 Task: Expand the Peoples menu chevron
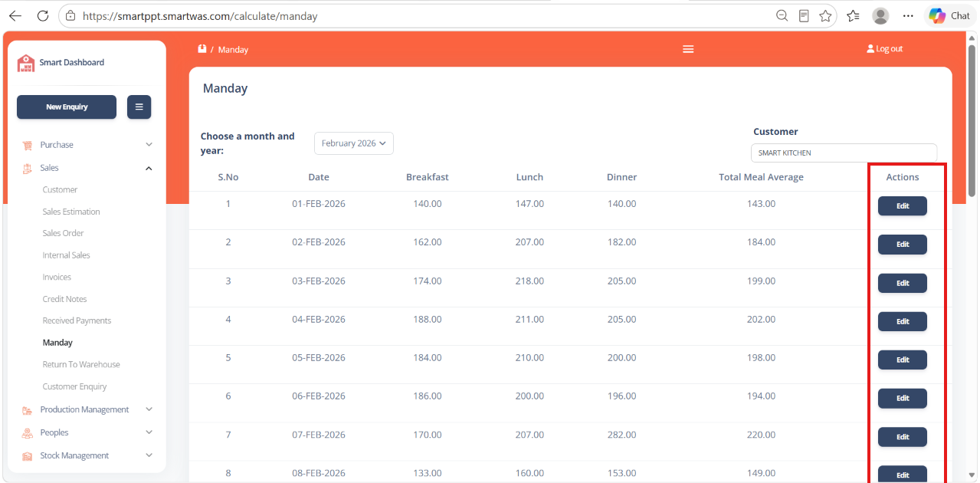click(149, 433)
